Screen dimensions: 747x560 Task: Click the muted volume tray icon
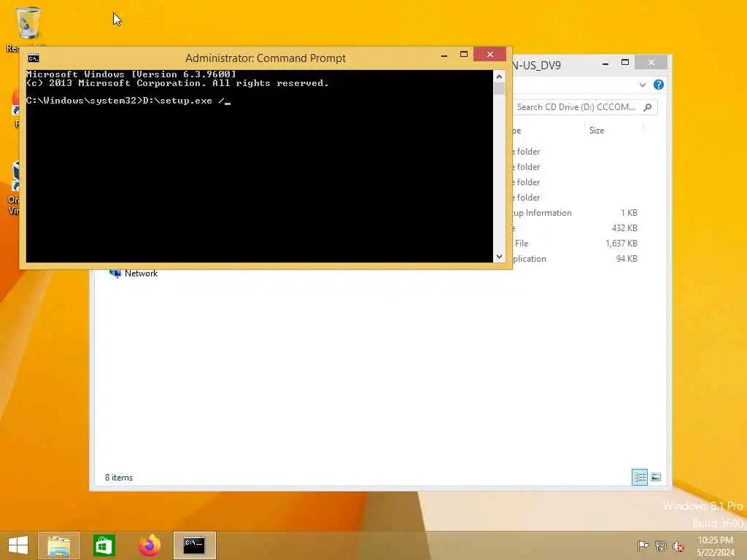point(678,545)
